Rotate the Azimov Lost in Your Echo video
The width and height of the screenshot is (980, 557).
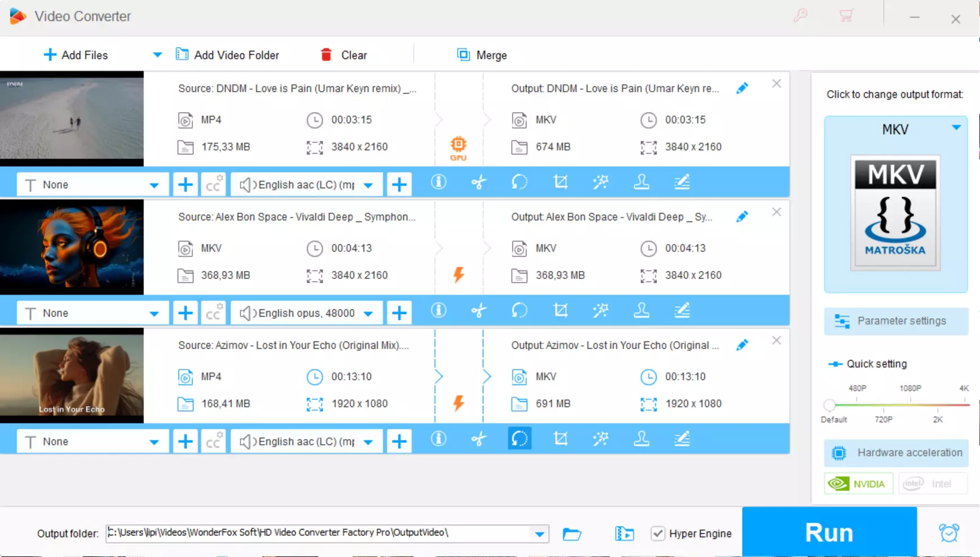coord(519,439)
